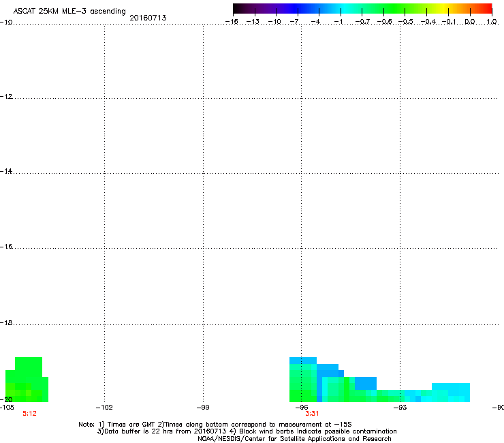504x443 pixels.
Task: Click the green data swath near -105 longitude
Action: (x=29, y=380)
